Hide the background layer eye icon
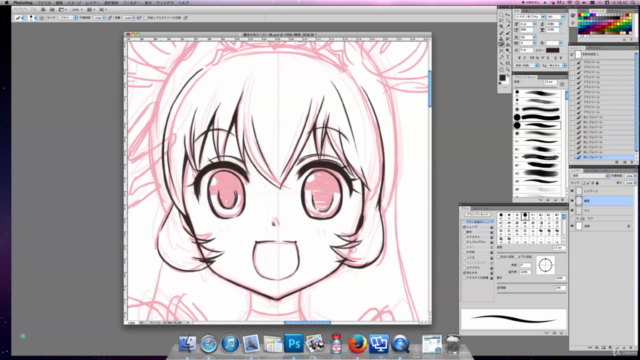Image resolution: width=640 pixels, height=360 pixels. pyautogui.click(x=572, y=226)
